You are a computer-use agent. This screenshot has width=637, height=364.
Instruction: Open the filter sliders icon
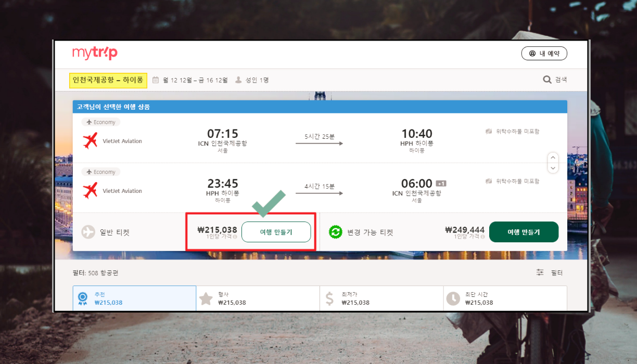(540, 272)
